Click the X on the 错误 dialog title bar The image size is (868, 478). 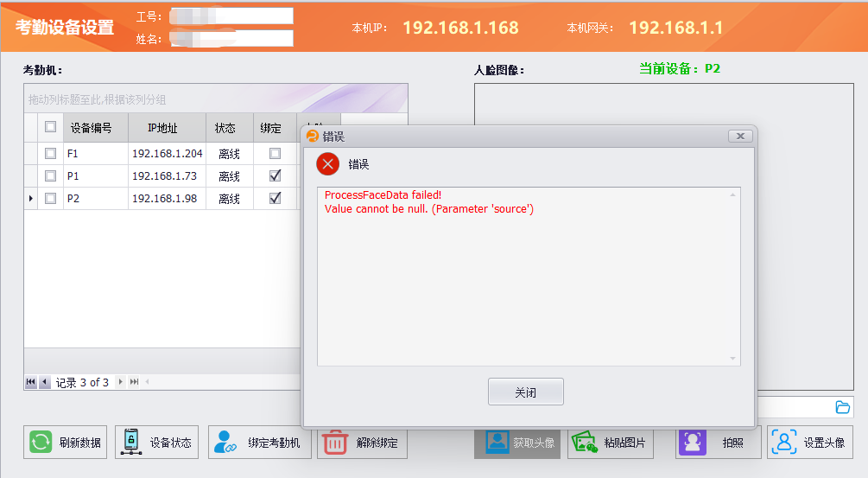point(740,137)
